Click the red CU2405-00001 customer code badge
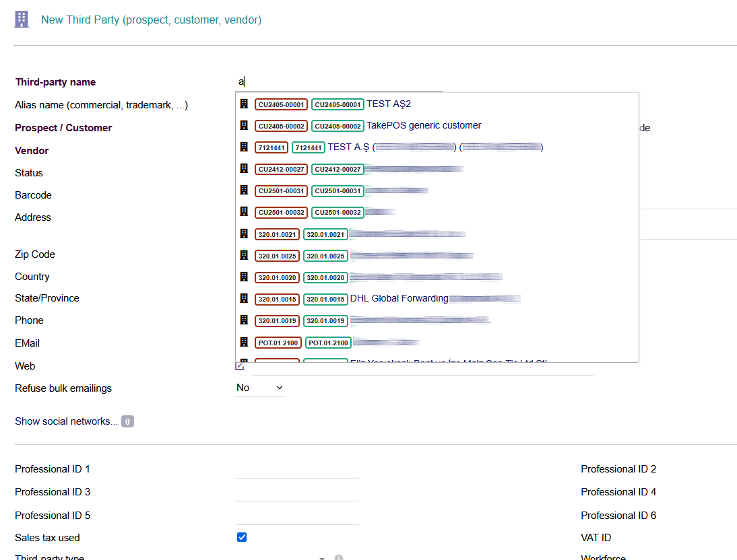Screen dimensions: 737x560 (x=281, y=104)
